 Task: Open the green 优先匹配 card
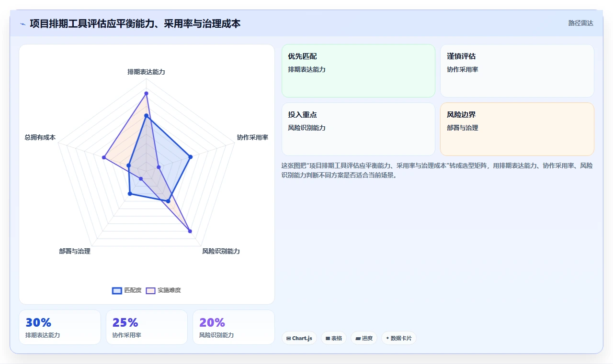point(358,71)
